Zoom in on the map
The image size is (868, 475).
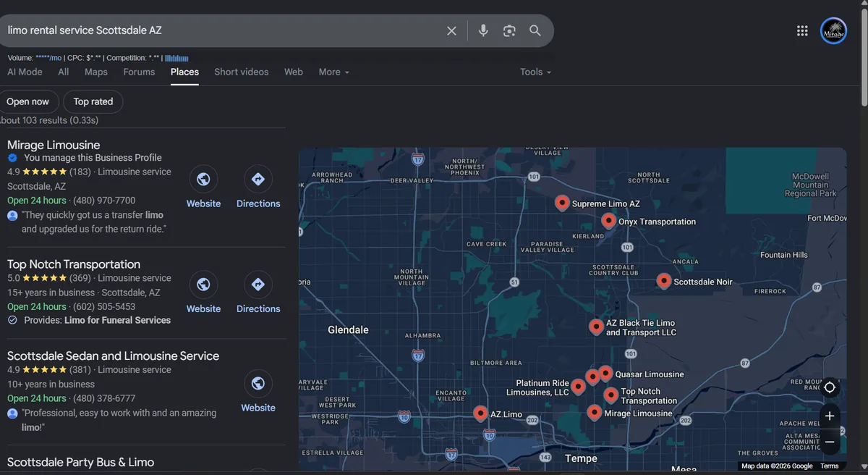point(830,416)
